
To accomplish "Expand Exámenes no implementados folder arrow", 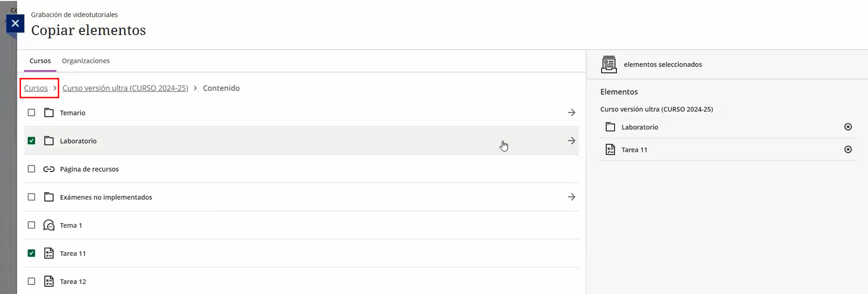I will coord(571,197).
